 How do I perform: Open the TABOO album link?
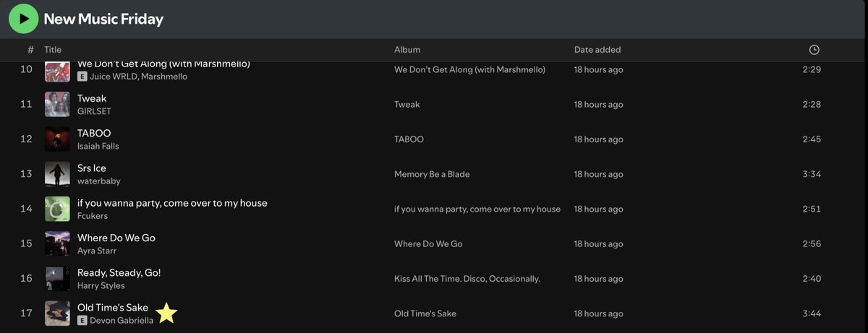point(409,139)
